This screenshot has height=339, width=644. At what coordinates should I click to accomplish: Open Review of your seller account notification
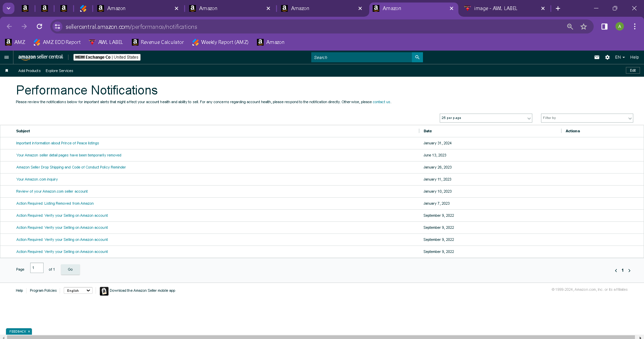52,191
